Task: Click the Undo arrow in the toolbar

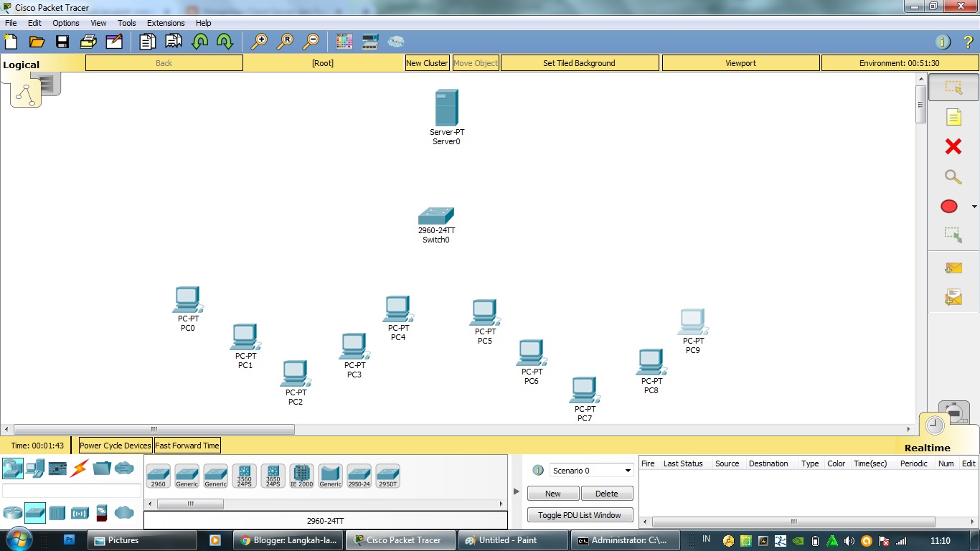Action: [200, 41]
